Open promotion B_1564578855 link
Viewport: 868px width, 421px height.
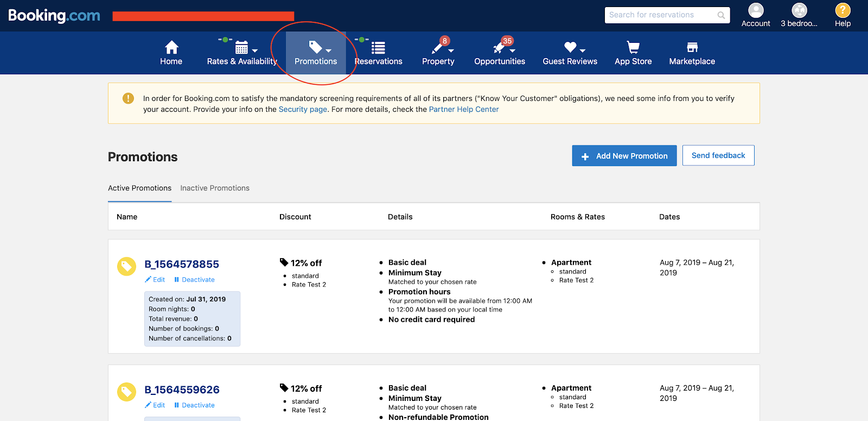coord(182,264)
